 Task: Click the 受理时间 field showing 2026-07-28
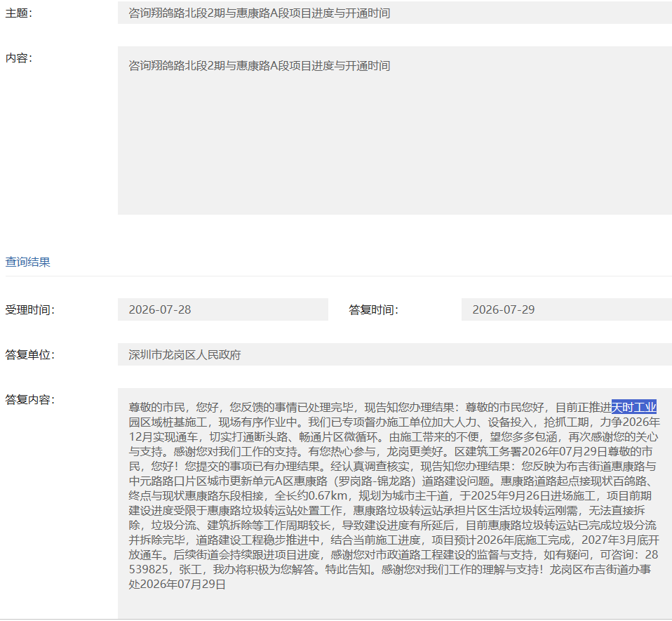pos(223,309)
